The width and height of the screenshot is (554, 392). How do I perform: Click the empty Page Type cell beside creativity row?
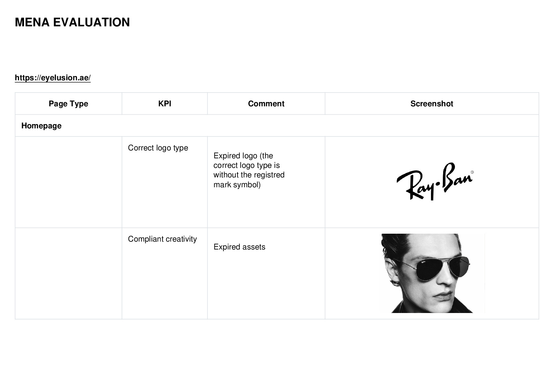(x=68, y=273)
